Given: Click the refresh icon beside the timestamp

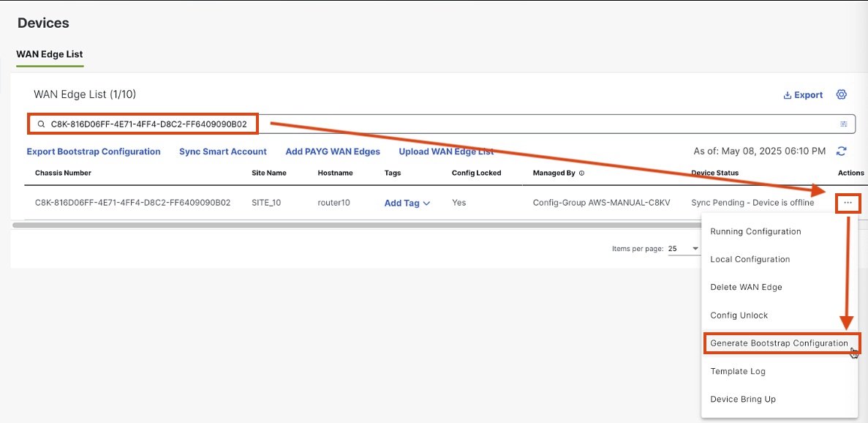Looking at the screenshot, I should pyautogui.click(x=842, y=151).
